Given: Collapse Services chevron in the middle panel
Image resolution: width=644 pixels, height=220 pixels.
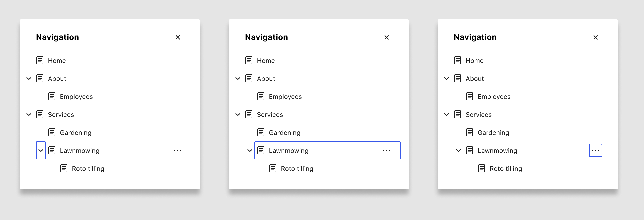Looking at the screenshot, I should coord(238,115).
